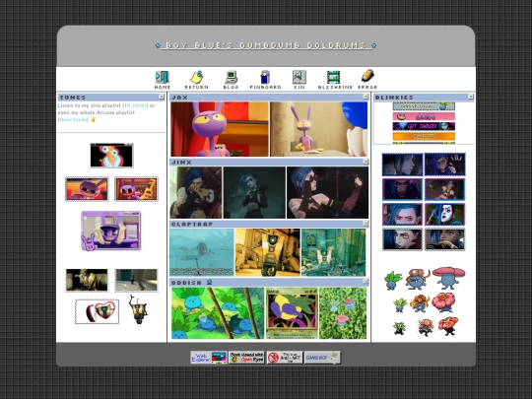Click the left Jax stamp in Tunes
532x399 pixels.
pos(87,189)
